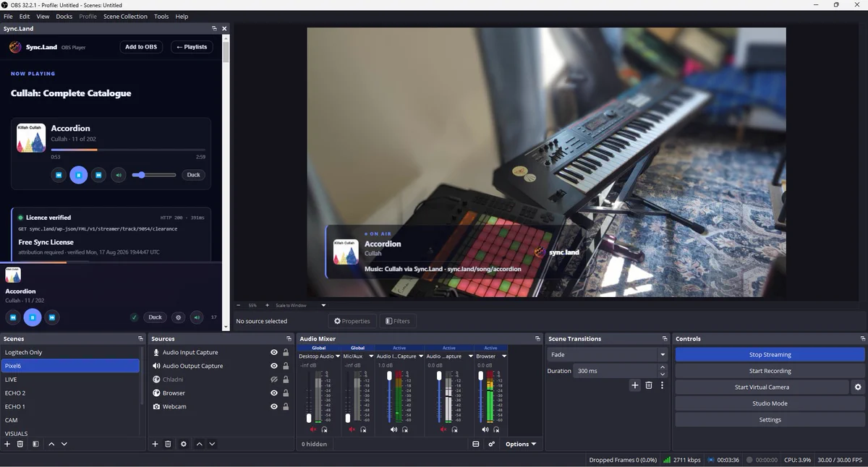Open the View menu

point(43,17)
